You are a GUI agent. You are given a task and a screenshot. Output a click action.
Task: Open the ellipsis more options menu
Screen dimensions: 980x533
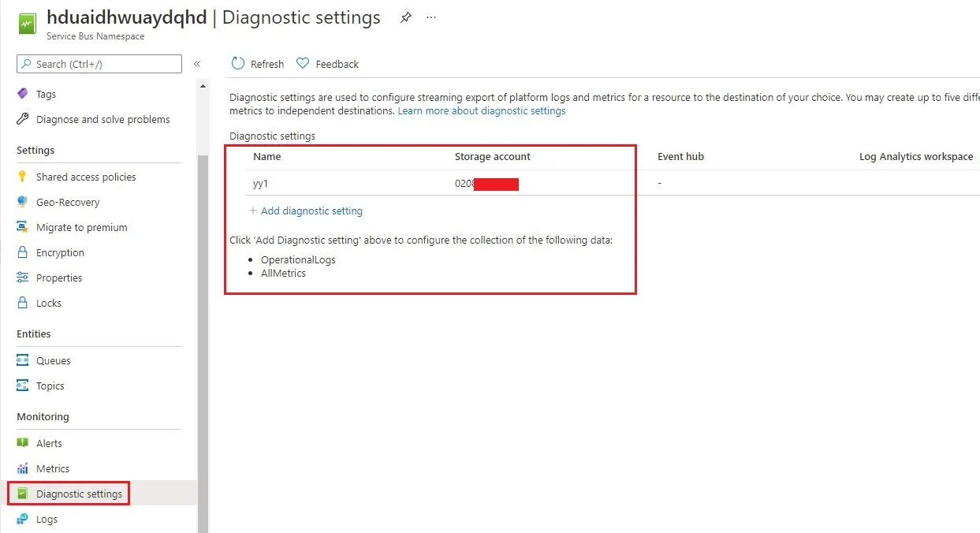click(431, 17)
